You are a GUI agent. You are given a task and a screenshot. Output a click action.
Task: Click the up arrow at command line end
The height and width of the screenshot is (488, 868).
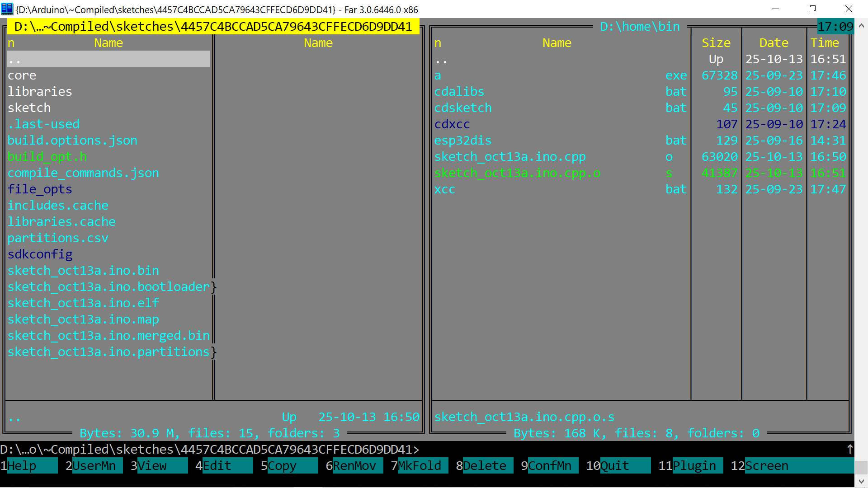coord(850,449)
